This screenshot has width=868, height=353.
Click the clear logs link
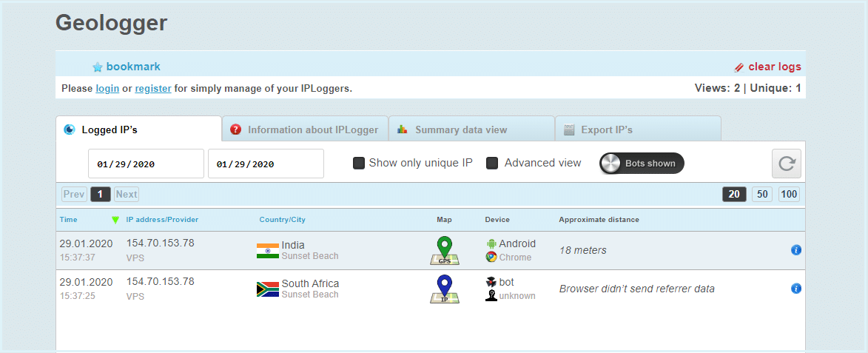767,67
